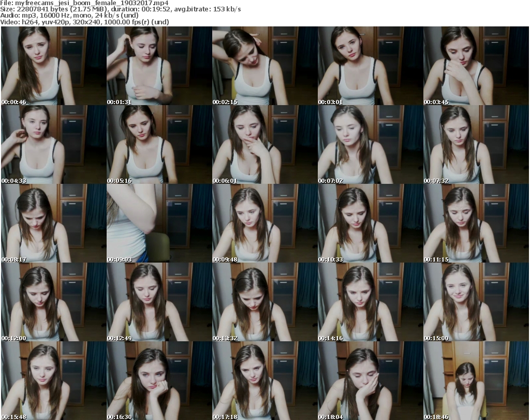Image resolution: width=530 pixels, height=420 pixels.
Task: Select the frame marked 00:07:02
Action: coord(370,144)
